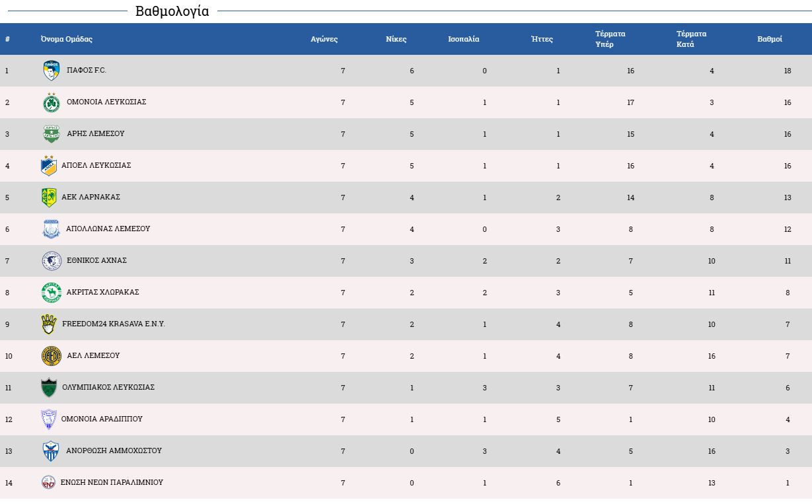This screenshot has width=812, height=504.
Task: Click the FREEDOM24 KRASAVA hand logo
Action: [x=48, y=324]
